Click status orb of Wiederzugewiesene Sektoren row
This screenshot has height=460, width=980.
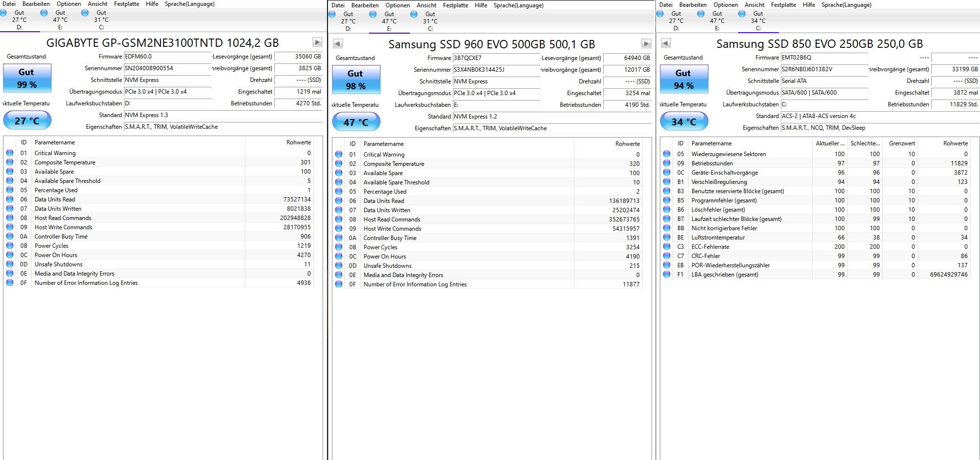667,154
